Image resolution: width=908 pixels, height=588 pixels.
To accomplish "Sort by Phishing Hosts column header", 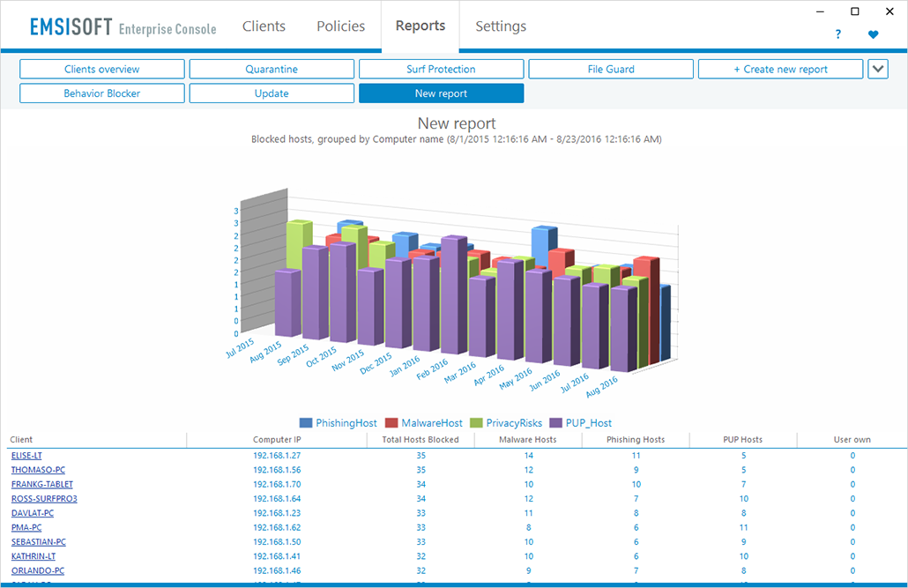I will point(636,440).
